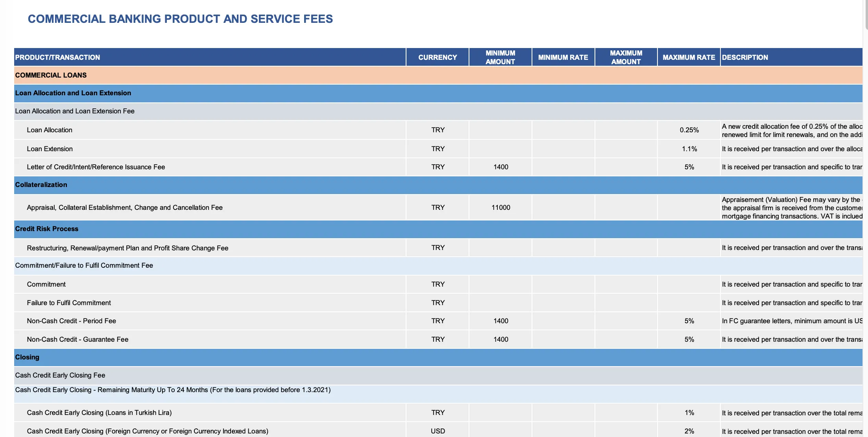868x437 pixels.
Task: Click the 5% rate for Non-Cash Credit Guarantee Fee
Action: click(x=689, y=339)
